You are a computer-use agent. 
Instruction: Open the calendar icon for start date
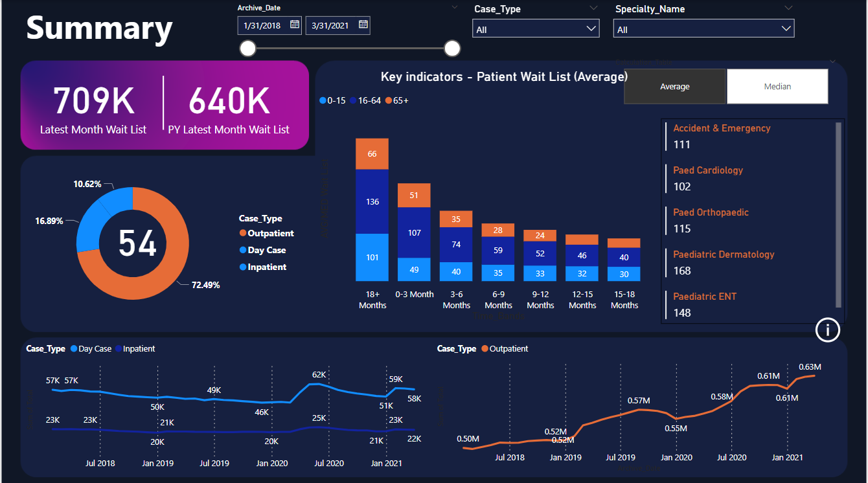click(x=296, y=25)
